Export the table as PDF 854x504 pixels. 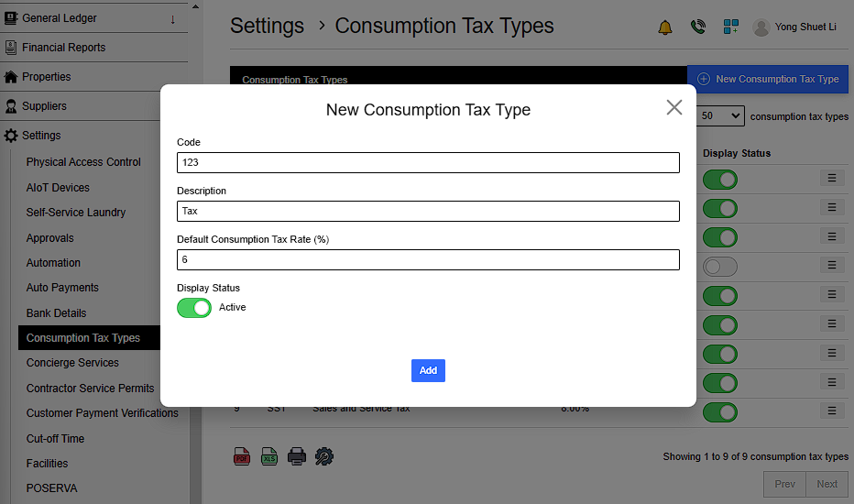pos(242,456)
